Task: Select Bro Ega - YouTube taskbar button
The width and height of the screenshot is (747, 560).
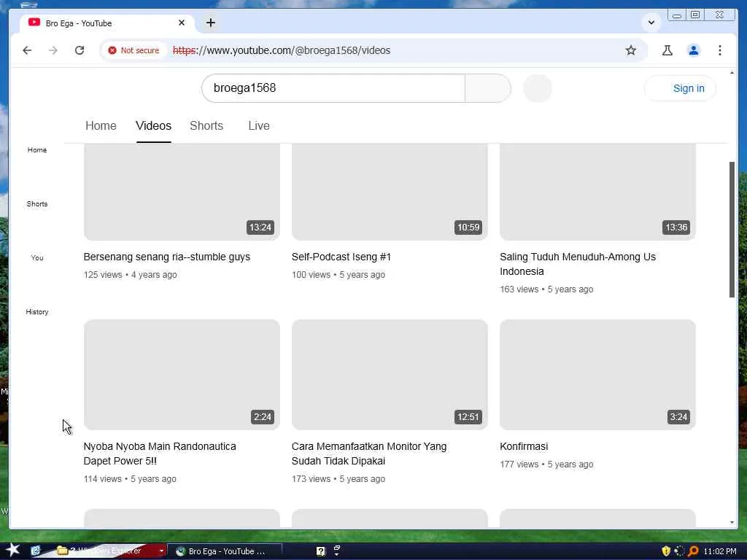Action: [x=225, y=551]
